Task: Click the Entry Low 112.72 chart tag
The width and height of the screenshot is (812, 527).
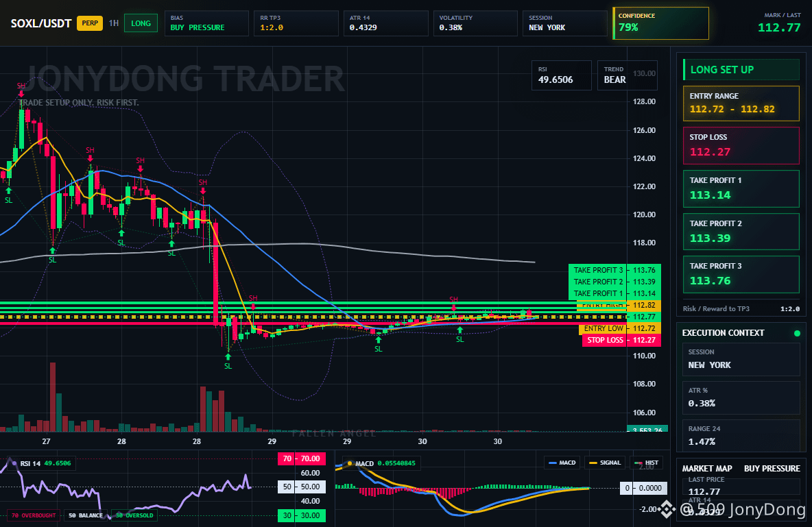Action: point(619,328)
